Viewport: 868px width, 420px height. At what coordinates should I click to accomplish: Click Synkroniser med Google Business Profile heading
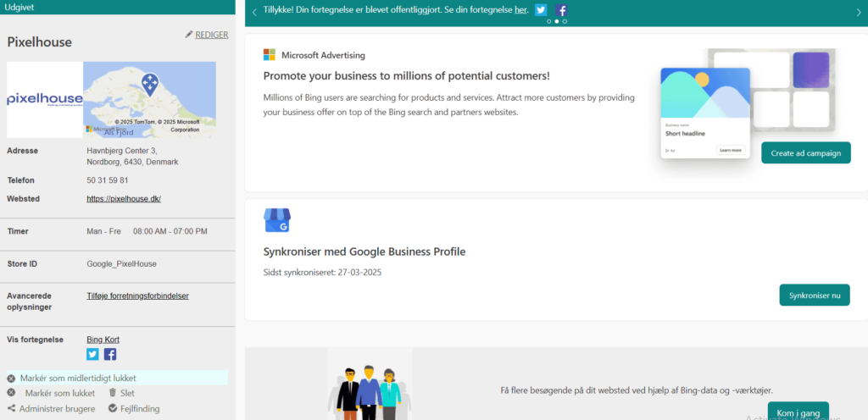[364, 252]
